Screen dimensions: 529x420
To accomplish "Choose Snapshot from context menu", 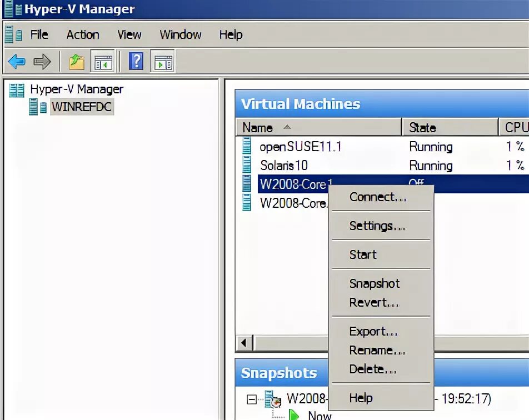I will click(x=381, y=283).
